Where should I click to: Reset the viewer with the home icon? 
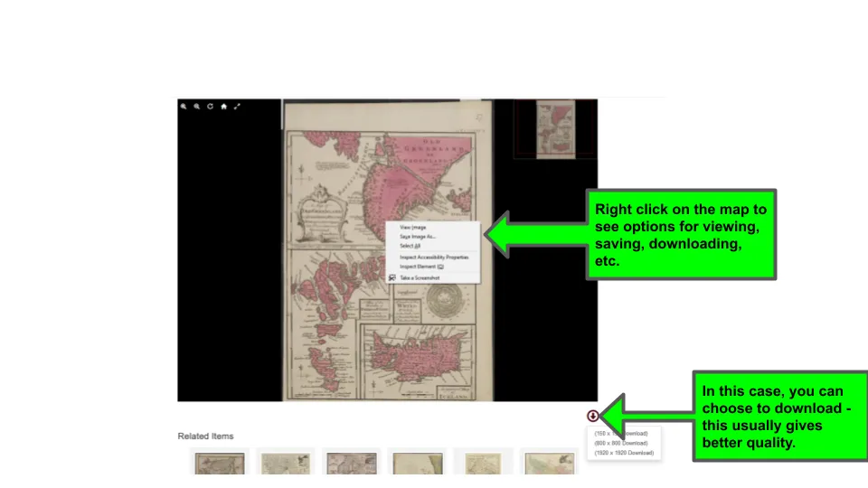[223, 107]
